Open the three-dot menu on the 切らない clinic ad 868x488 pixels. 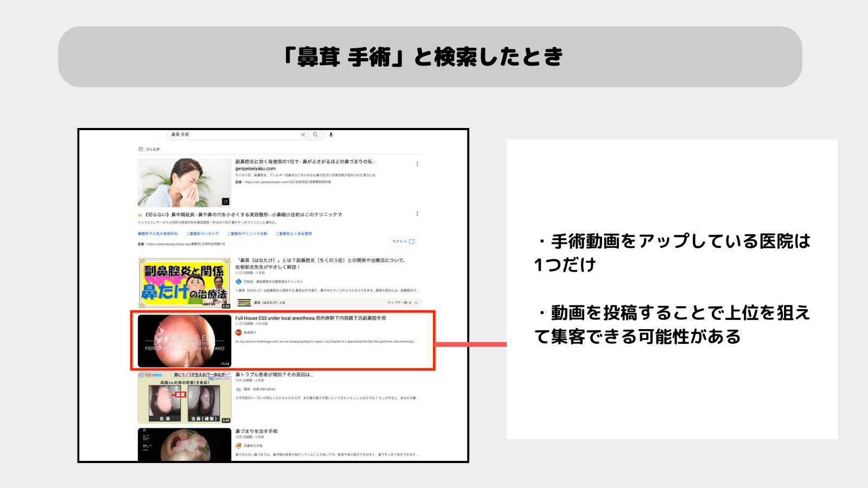click(x=418, y=213)
